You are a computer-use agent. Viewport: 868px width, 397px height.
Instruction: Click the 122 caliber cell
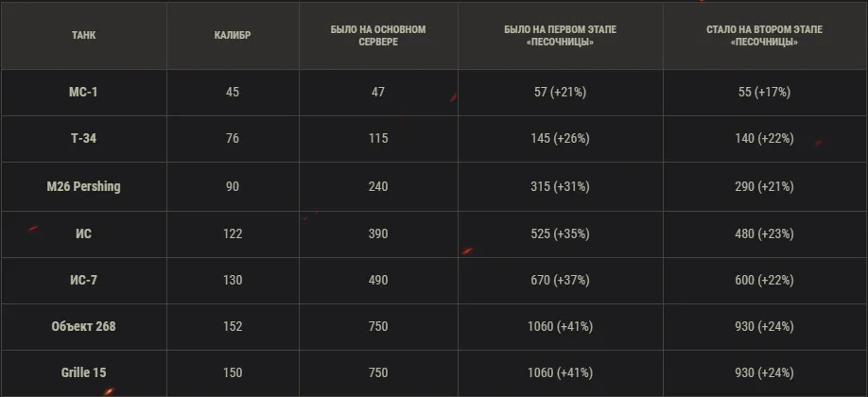233,233
